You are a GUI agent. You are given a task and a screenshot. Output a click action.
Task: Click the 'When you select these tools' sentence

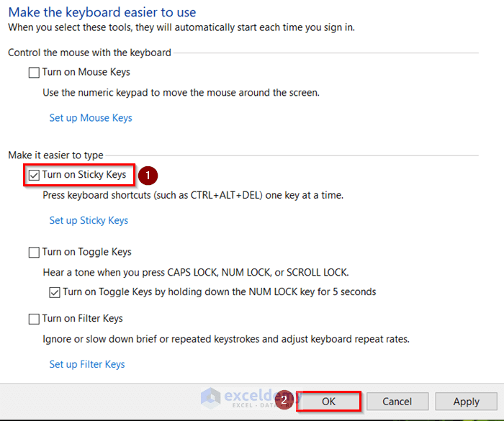181,27
